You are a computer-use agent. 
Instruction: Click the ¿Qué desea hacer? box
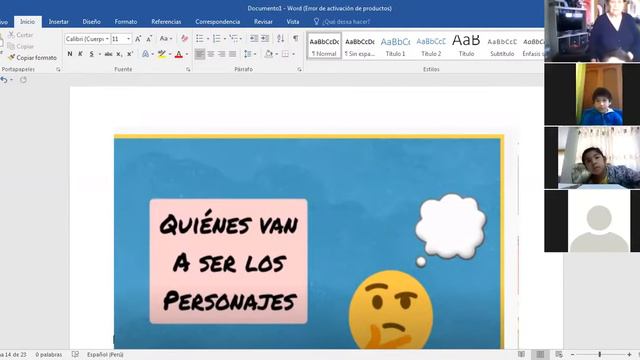[x=342, y=22]
